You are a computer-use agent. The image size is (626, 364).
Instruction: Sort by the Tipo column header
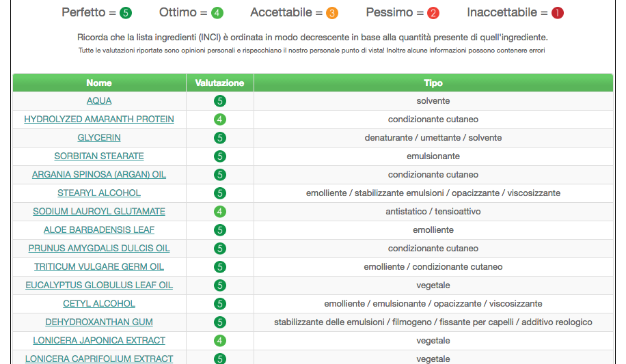(433, 83)
